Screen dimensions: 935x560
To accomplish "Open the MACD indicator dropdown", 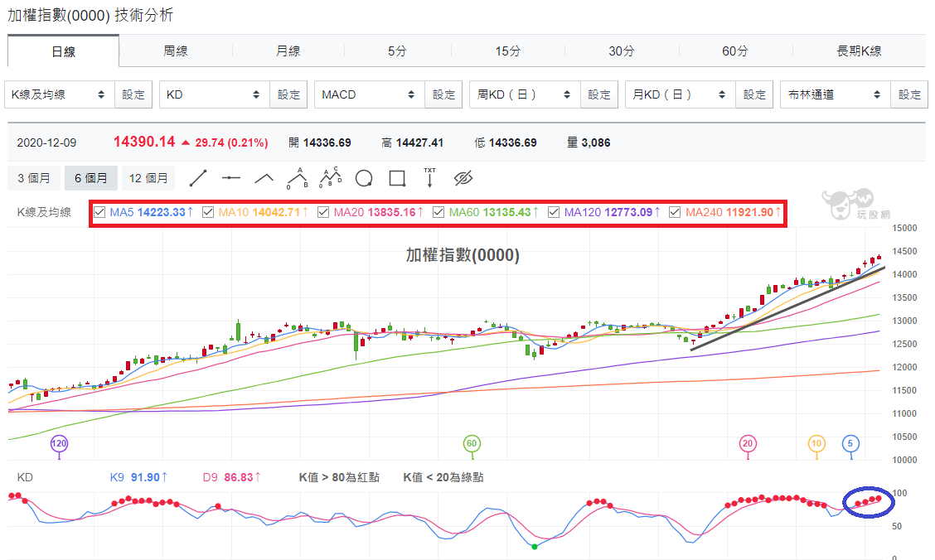I will click(x=370, y=94).
